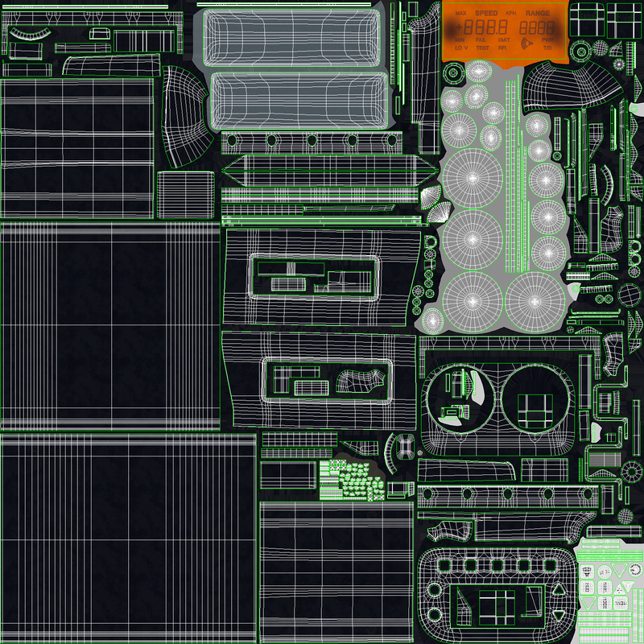Click the RANGE label on orange display
The image size is (644, 644).
point(538,13)
